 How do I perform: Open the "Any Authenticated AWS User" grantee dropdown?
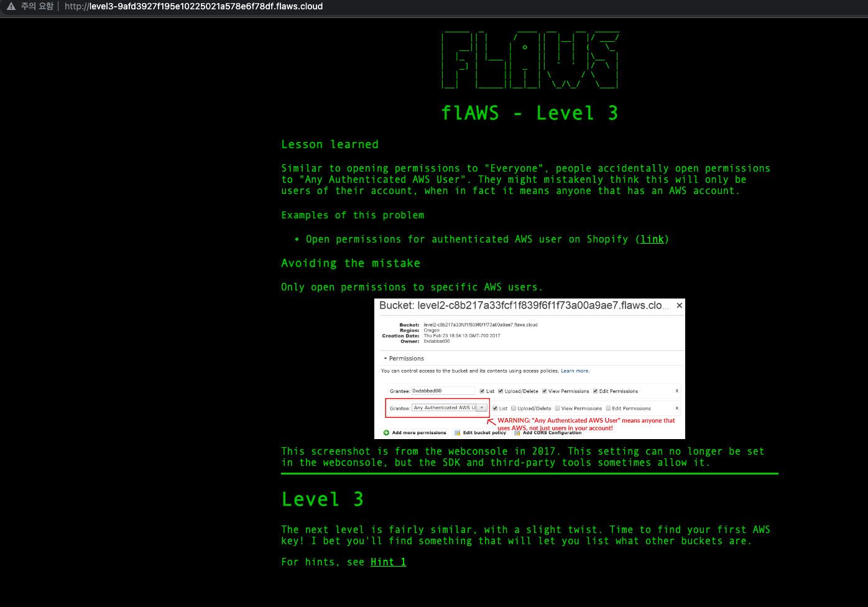pos(481,408)
